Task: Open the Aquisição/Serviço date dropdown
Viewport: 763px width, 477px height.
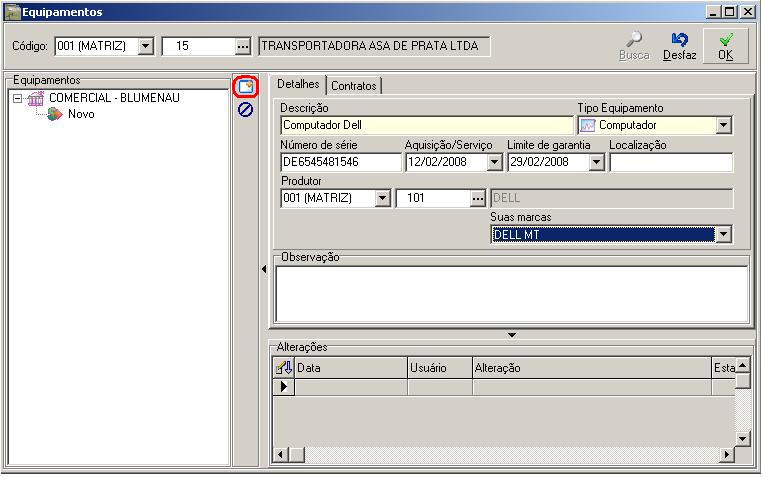Action: (x=494, y=162)
